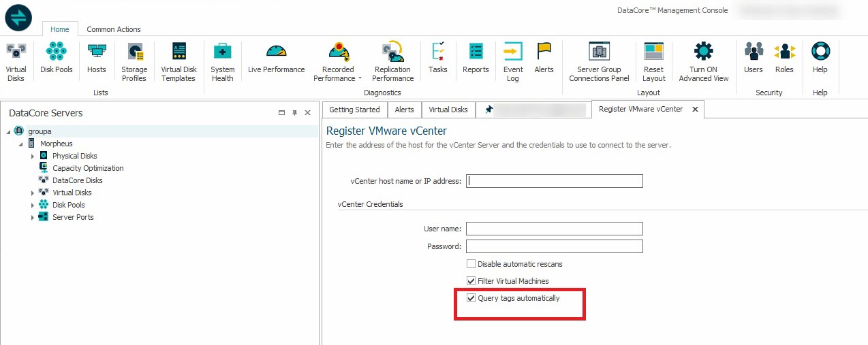This screenshot has height=345, width=868.
Task: Click the pinned tab pushpin icon
Action: coord(489,110)
